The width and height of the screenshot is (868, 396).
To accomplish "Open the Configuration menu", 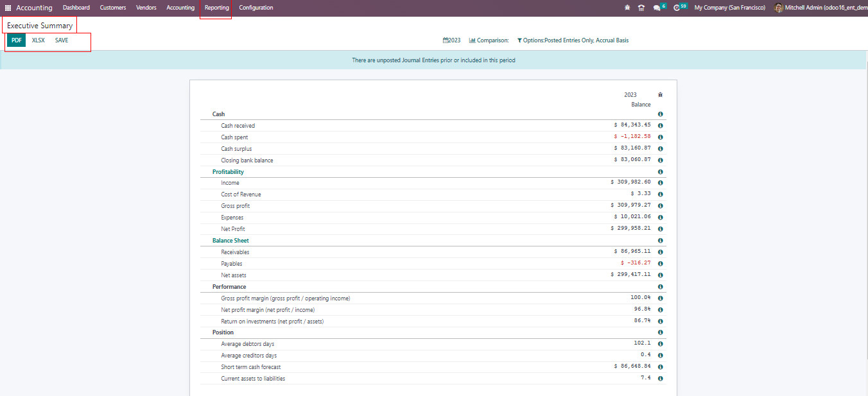I will coord(256,8).
